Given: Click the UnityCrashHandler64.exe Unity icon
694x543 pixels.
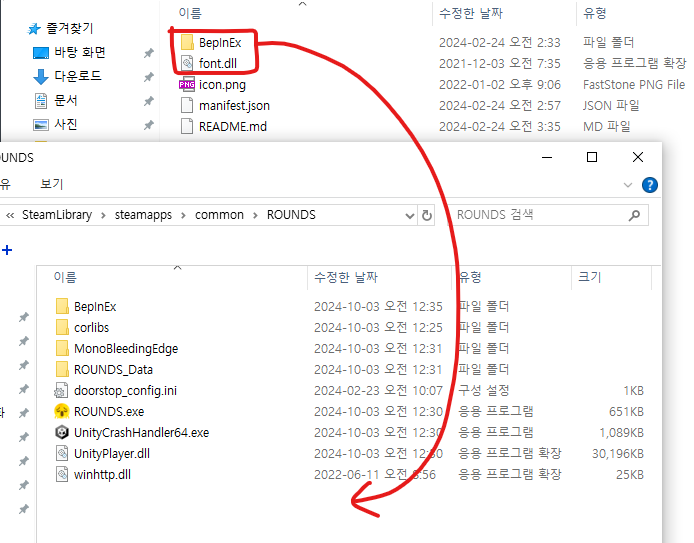Looking at the screenshot, I should [x=62, y=432].
